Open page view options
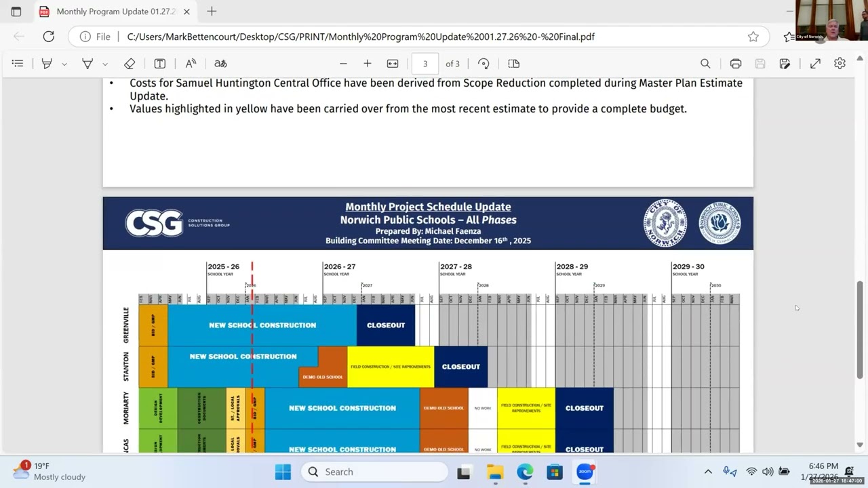The height and width of the screenshot is (488, 868). click(514, 64)
